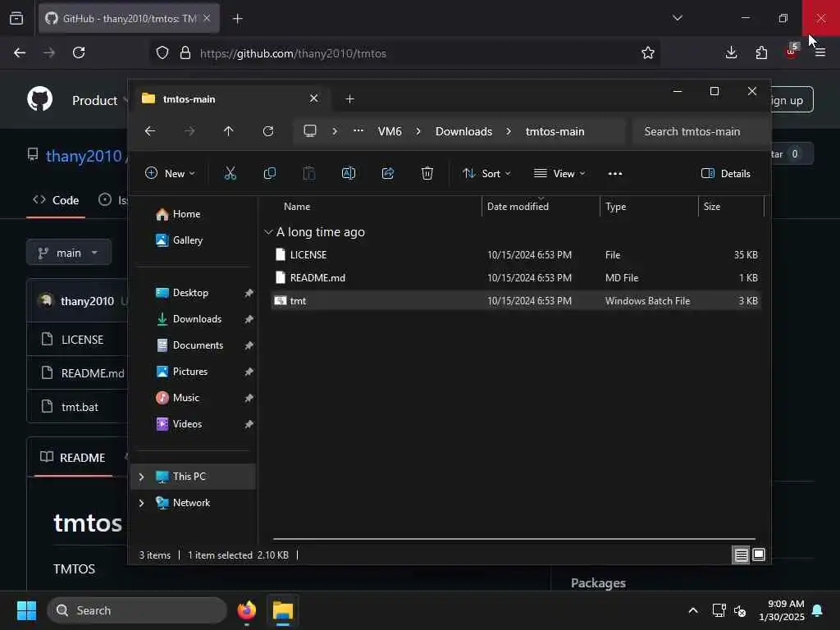
Task: Expand This PC in navigation pane
Action: click(141, 477)
